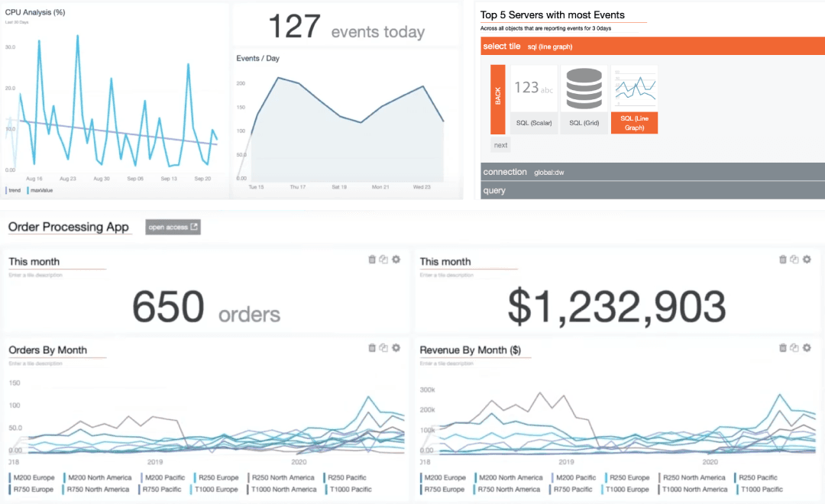
Task: Toggle M200 Europe series in Orders legend
Action: 33,478
